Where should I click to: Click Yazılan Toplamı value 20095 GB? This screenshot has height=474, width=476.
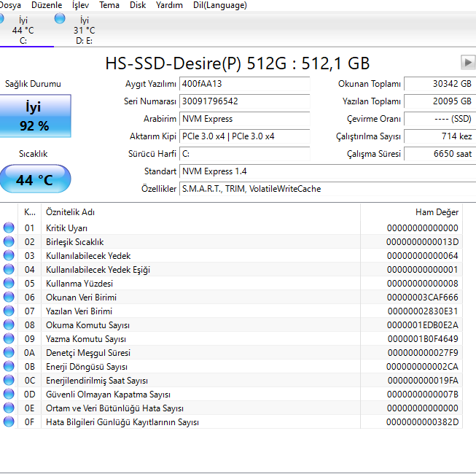pos(440,101)
